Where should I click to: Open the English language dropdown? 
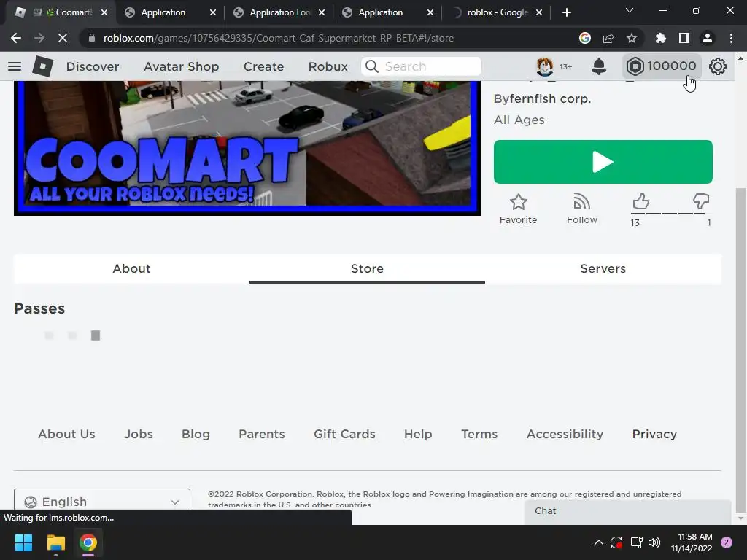click(x=102, y=502)
